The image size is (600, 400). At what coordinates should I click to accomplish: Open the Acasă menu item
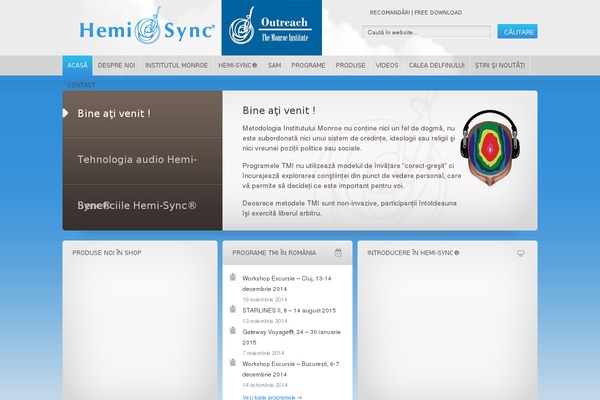76,65
